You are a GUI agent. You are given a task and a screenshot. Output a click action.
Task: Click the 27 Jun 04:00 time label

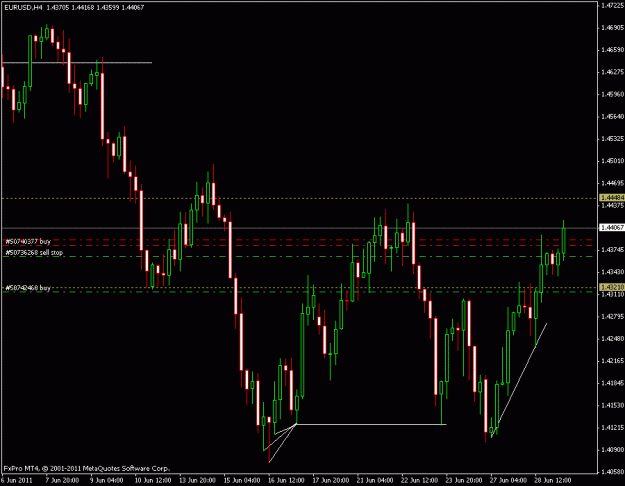pyautogui.click(x=509, y=480)
